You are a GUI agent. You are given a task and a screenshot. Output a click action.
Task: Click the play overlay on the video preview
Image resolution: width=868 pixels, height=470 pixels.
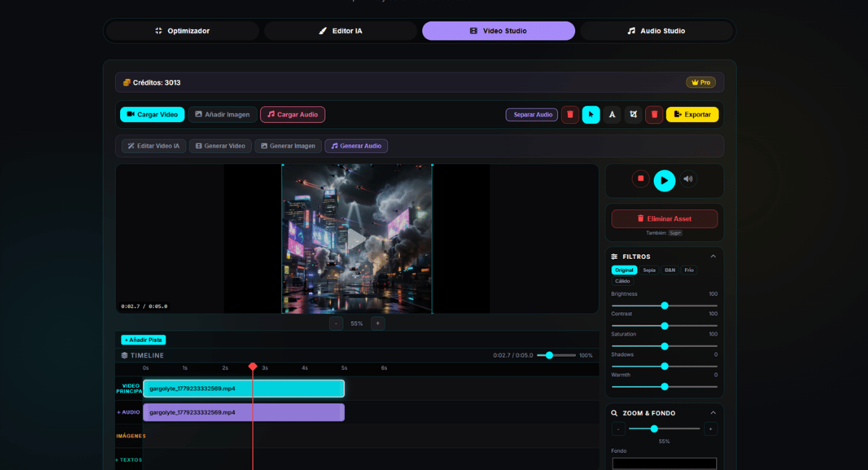[x=356, y=239]
